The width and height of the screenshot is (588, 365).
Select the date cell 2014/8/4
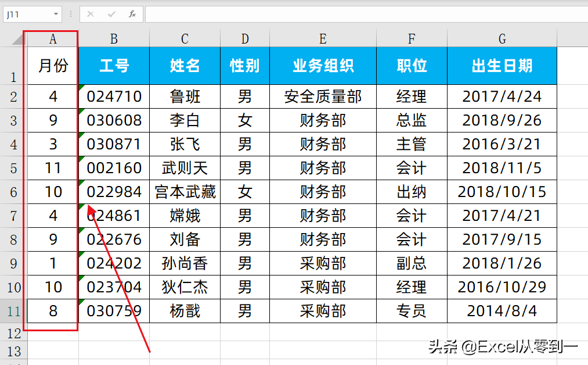tap(502, 311)
